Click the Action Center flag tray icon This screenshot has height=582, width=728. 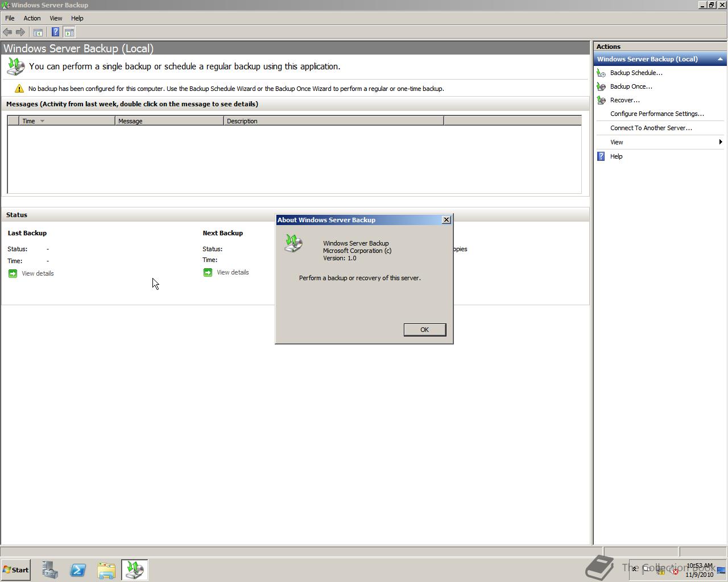tap(647, 570)
